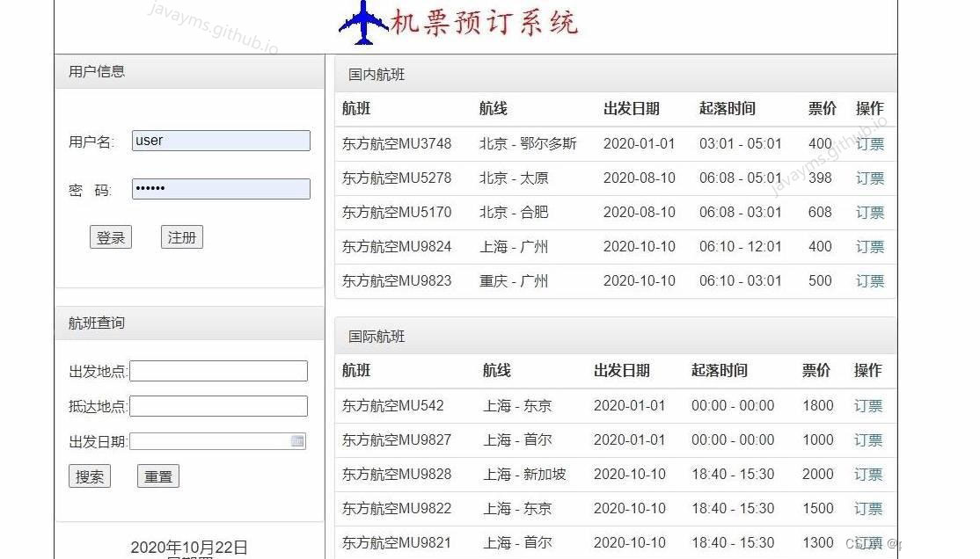
Task: Click route text 北京 - 鄂尔多斯
Action: point(528,143)
